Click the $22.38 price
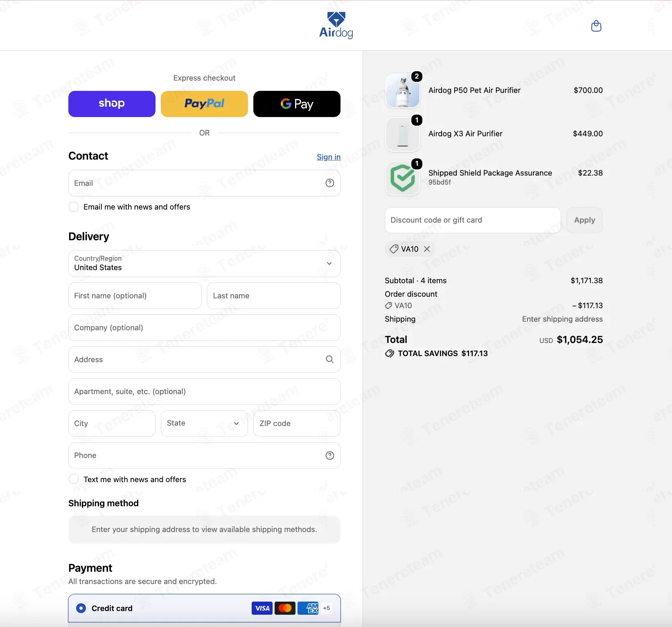672x627 pixels. pyautogui.click(x=590, y=173)
